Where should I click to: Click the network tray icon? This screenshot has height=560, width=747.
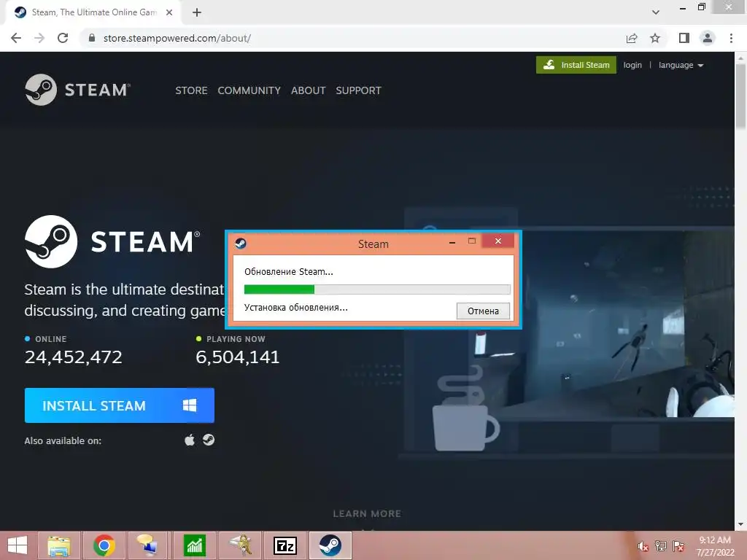pos(660,546)
